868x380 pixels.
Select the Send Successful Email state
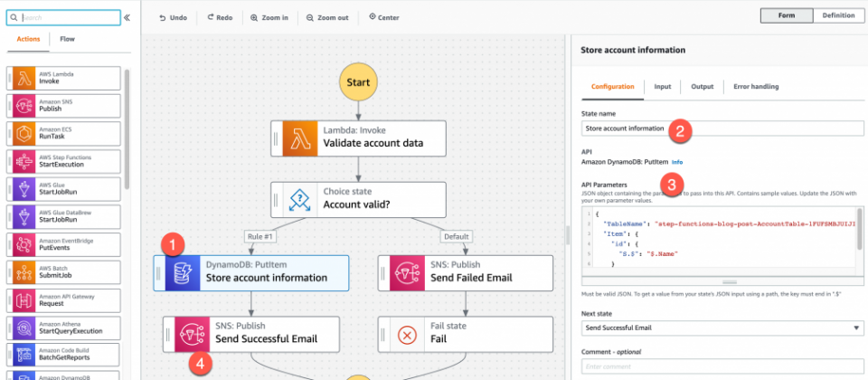click(x=251, y=334)
